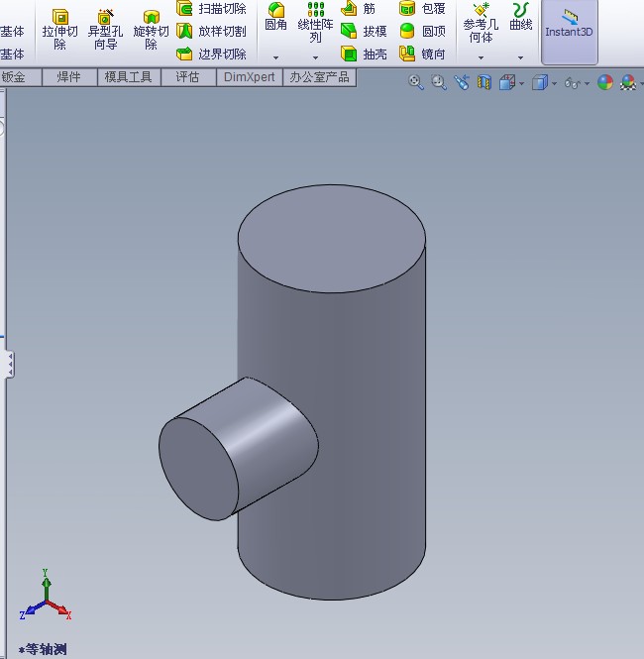This screenshot has width=644, height=659.
Task: Open the 曲线 curves tool
Action: (521, 17)
